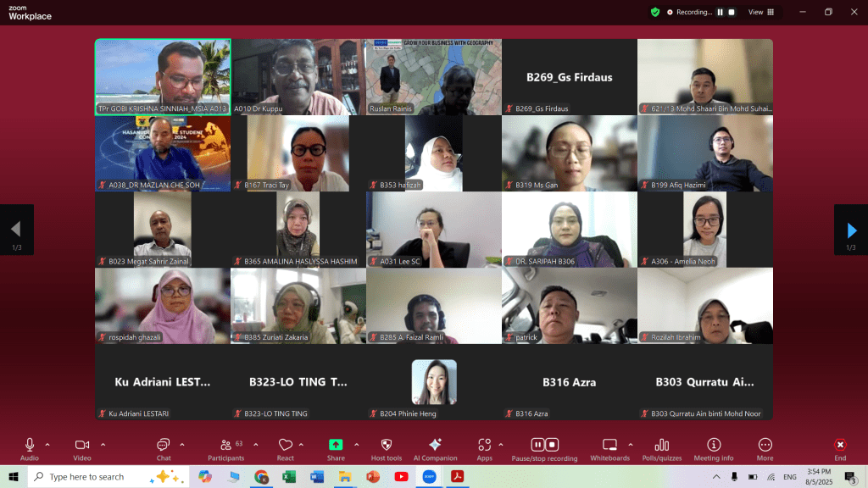Click the red End meeting button
This screenshot has width=868, height=488.
[840, 445]
